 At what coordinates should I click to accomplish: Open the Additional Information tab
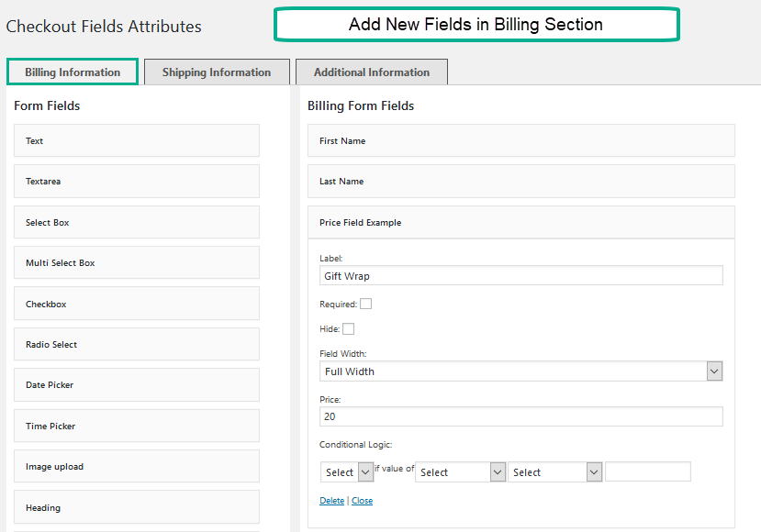pyautogui.click(x=371, y=72)
